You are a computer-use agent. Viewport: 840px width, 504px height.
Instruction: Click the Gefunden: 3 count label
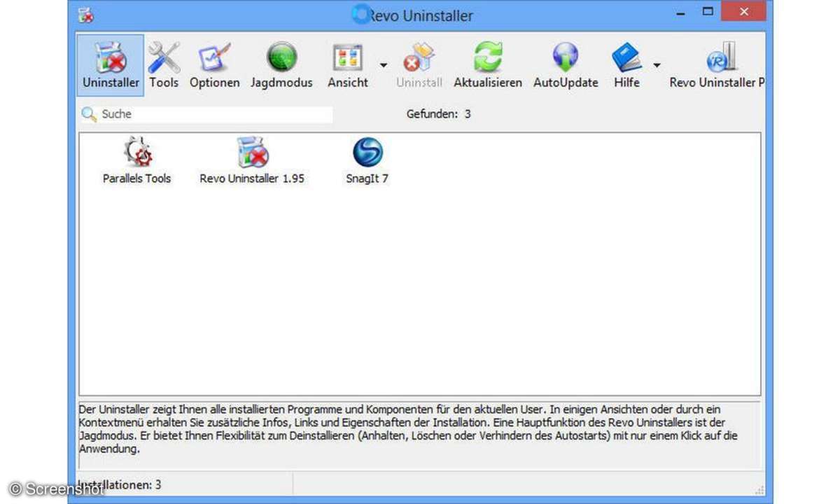pos(438,113)
